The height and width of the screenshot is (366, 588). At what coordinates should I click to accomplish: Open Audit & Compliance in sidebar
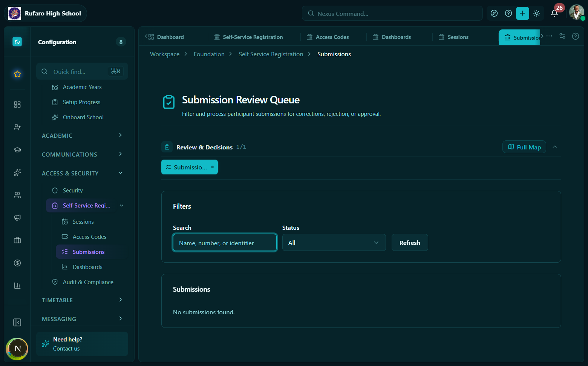click(x=88, y=282)
